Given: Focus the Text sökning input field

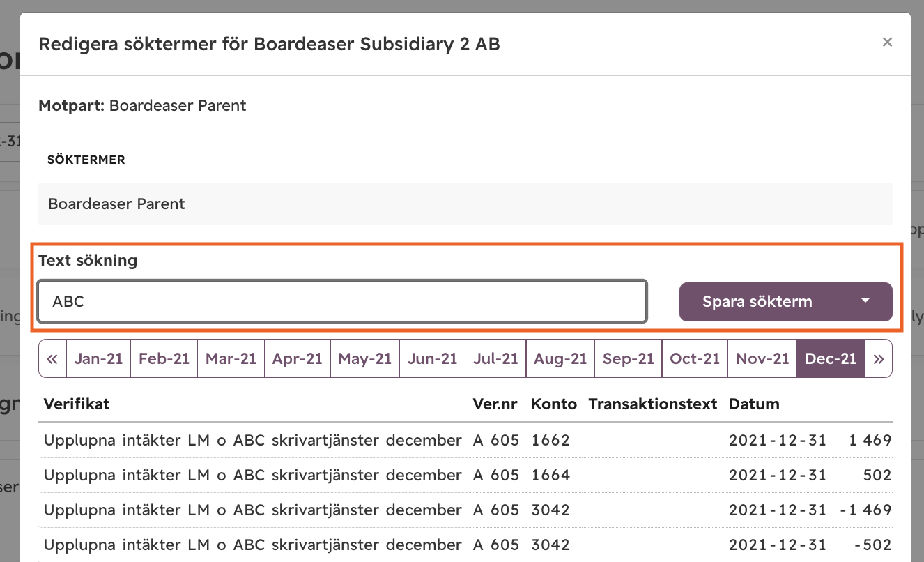Looking at the screenshot, I should pos(342,301).
